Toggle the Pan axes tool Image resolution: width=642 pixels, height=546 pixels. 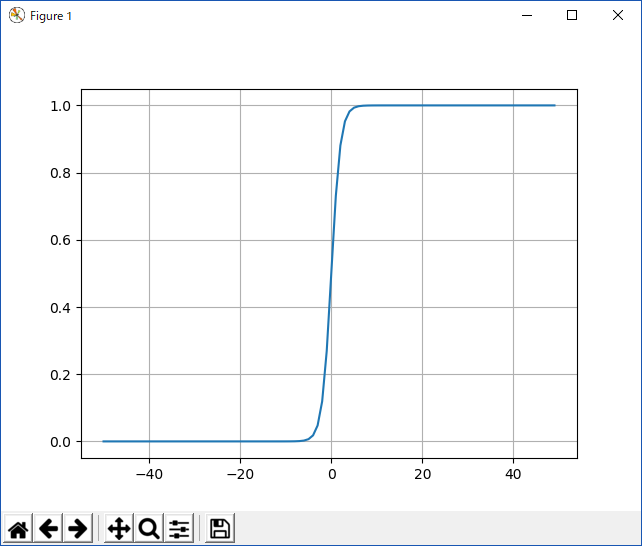tap(118, 529)
